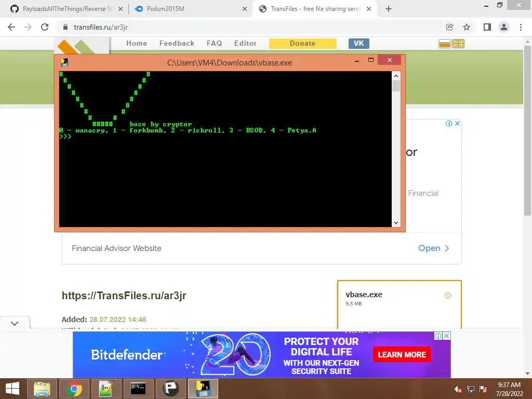Open the Chrome three-dot menu
The width and height of the screenshot is (532, 399).
pyautogui.click(x=521, y=27)
